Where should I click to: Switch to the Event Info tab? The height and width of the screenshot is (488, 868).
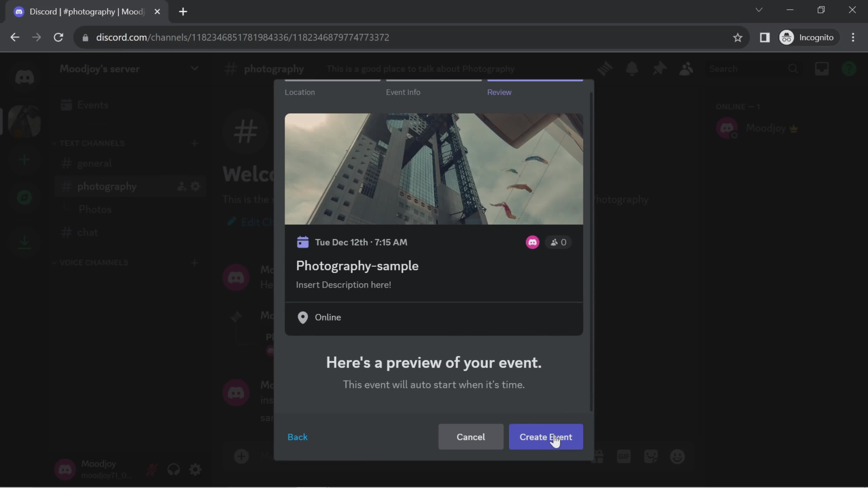(x=403, y=92)
